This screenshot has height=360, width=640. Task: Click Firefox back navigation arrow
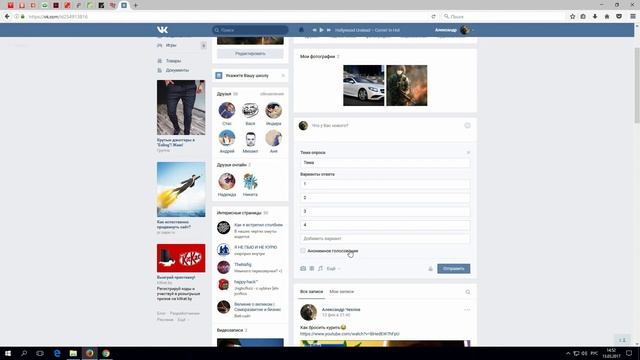[7, 16]
